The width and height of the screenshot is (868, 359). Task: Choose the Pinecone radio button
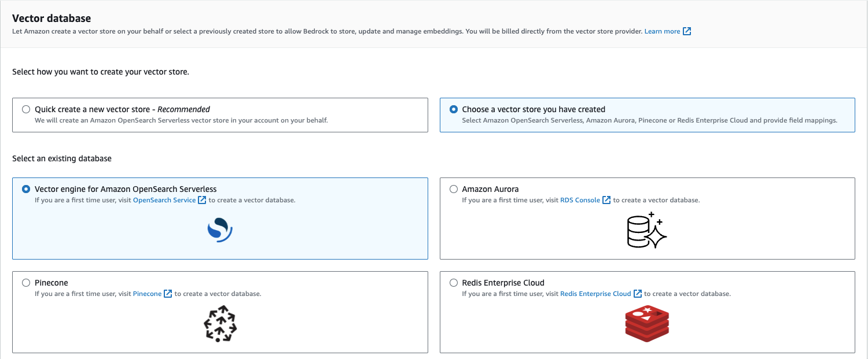click(x=26, y=283)
